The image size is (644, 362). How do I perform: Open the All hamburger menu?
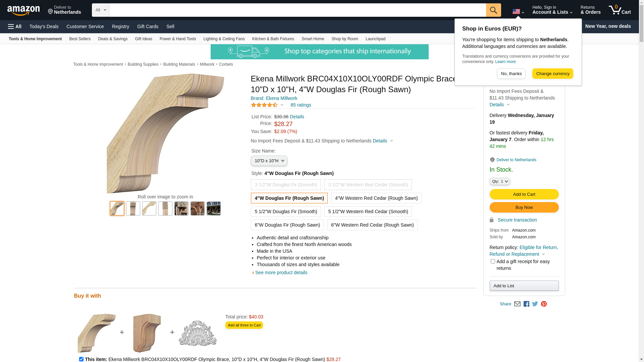[x=15, y=26]
